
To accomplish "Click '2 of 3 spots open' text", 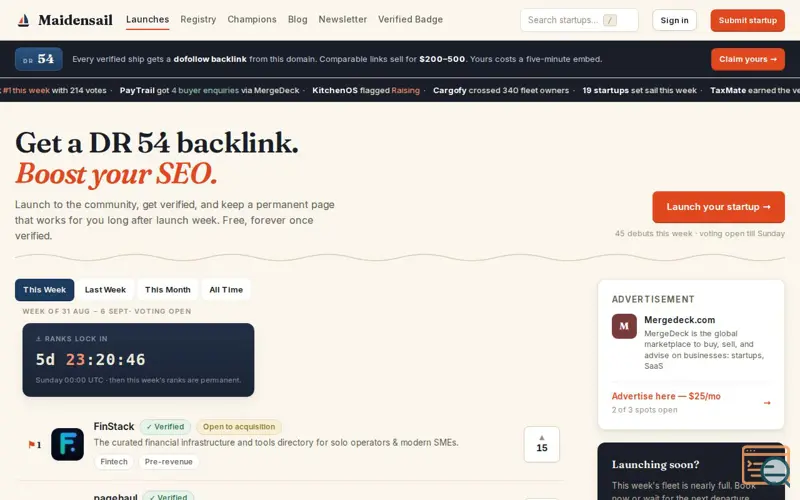I will pos(644,410).
